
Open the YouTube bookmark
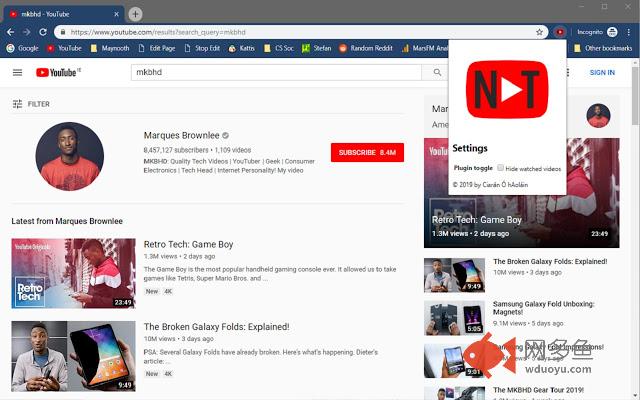point(64,48)
